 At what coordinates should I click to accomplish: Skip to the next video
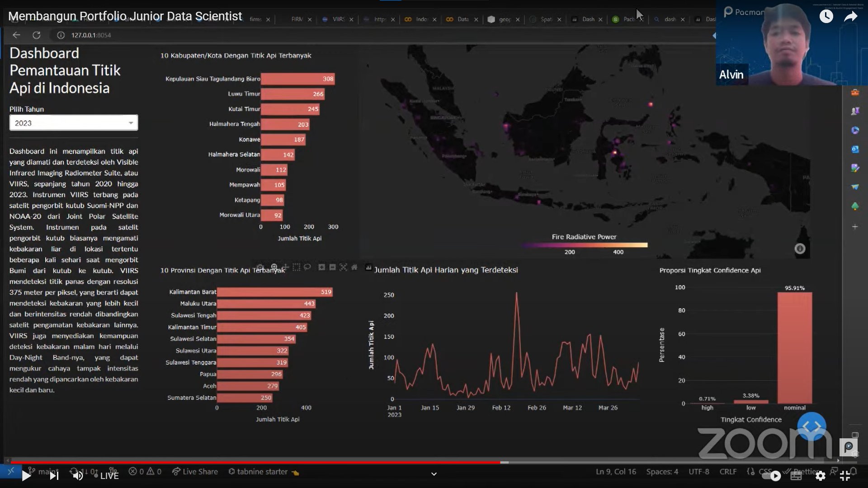pos(54,475)
